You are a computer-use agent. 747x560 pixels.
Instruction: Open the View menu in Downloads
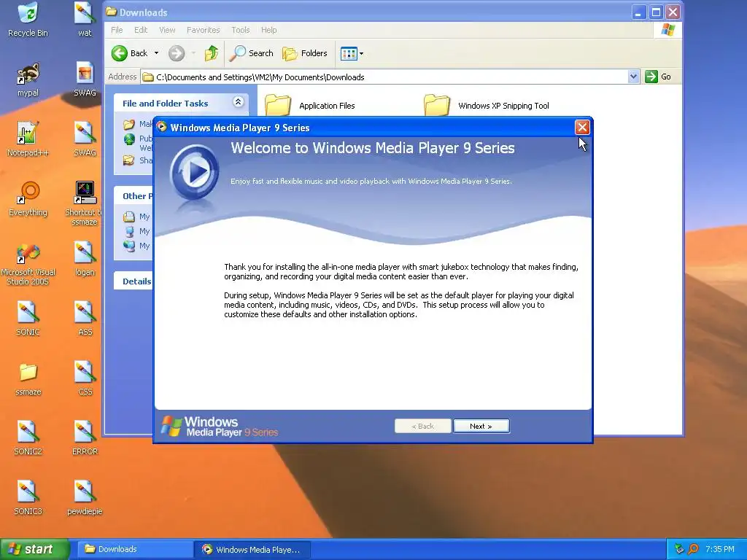pos(167,30)
